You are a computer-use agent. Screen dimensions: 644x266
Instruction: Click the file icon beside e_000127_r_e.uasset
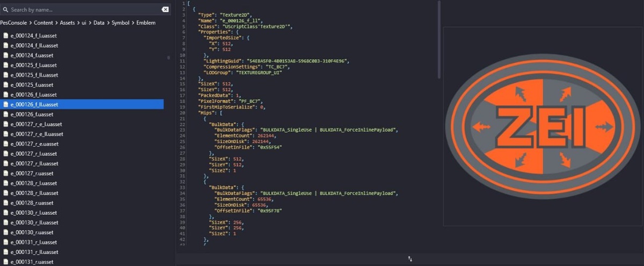pyautogui.click(x=5, y=144)
